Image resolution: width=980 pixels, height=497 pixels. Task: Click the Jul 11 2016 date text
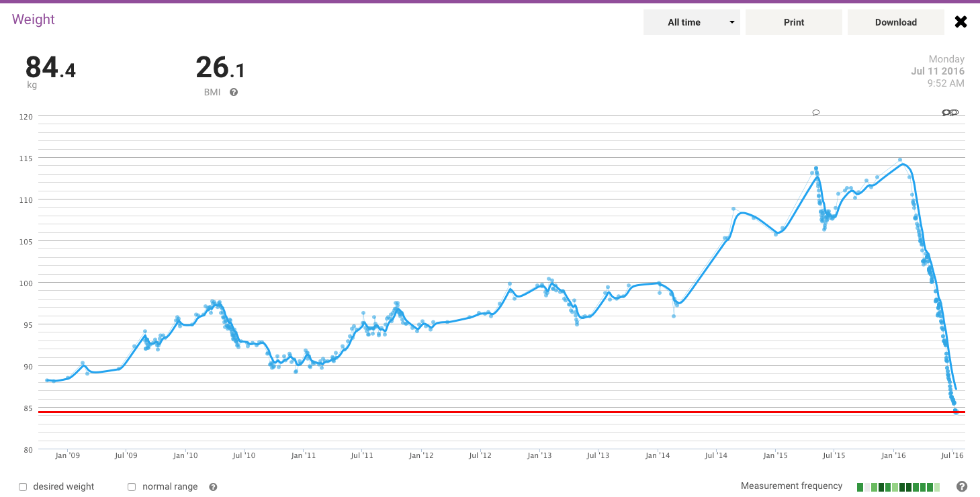click(938, 71)
